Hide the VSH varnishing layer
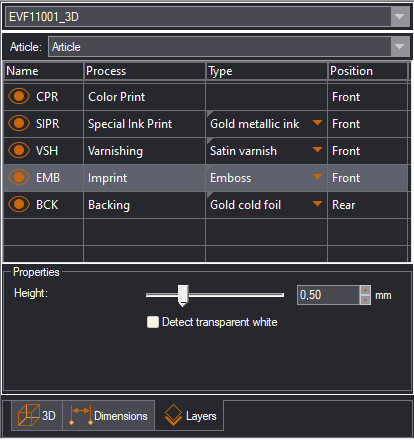The image size is (414, 440). 19,150
